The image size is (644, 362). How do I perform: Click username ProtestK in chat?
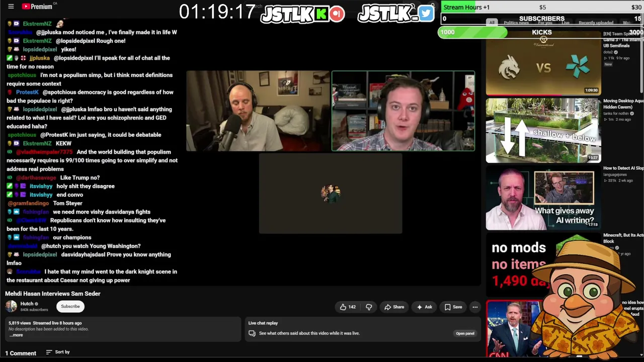27,92
